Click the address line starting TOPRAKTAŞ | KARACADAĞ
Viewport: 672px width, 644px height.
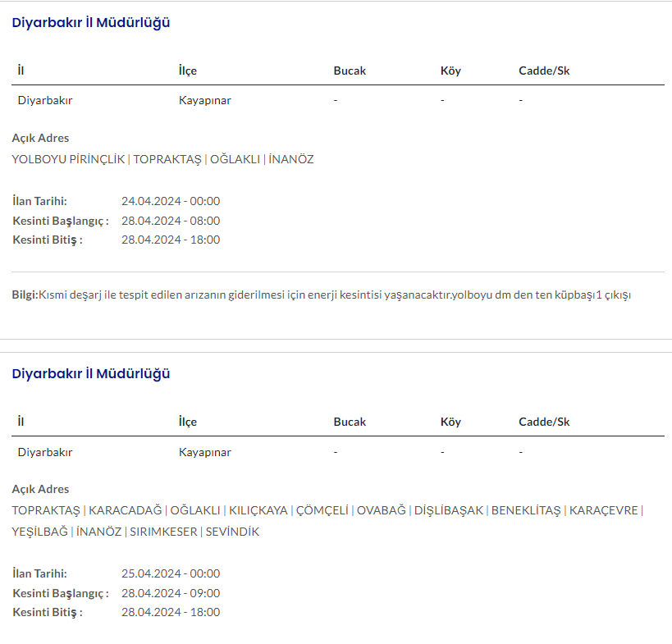click(327, 510)
